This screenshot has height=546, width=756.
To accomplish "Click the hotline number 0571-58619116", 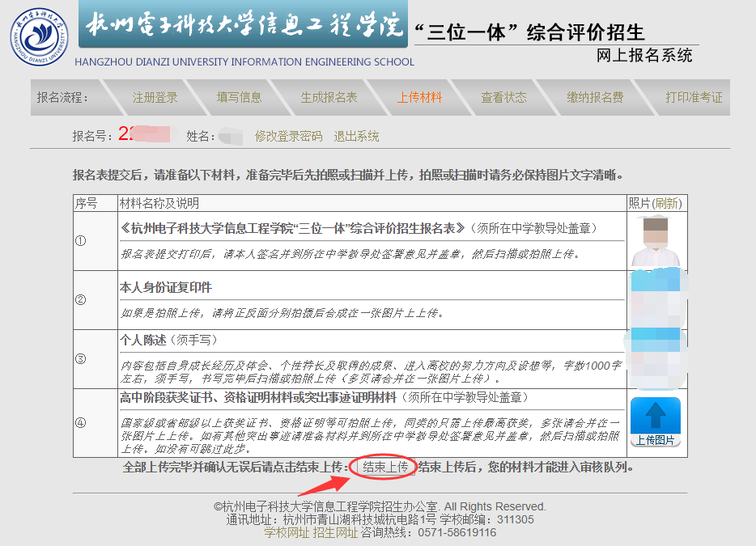I will (457, 532).
